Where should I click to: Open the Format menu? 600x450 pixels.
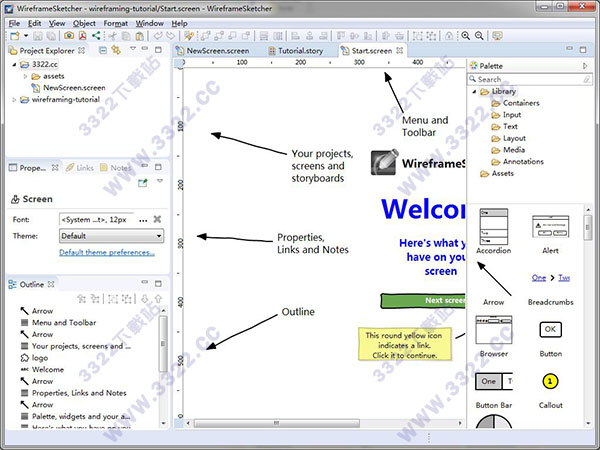pyautogui.click(x=116, y=23)
